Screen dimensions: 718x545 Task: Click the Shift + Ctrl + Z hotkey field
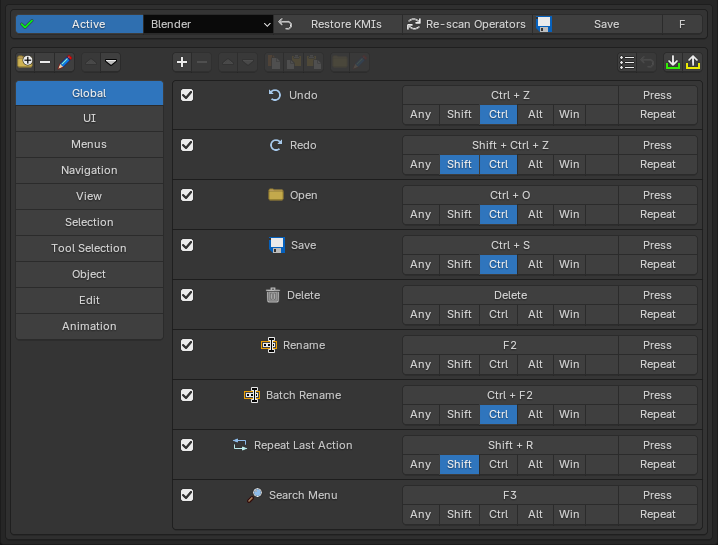(510, 145)
